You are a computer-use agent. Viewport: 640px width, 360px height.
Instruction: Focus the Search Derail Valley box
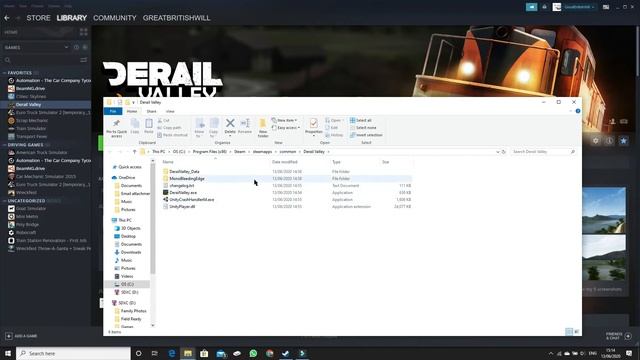pos(543,152)
